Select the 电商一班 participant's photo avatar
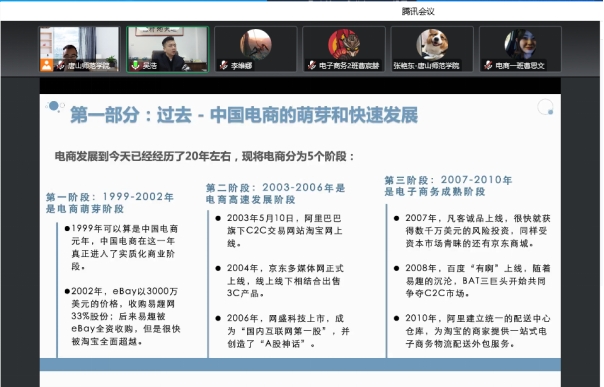 (520, 44)
